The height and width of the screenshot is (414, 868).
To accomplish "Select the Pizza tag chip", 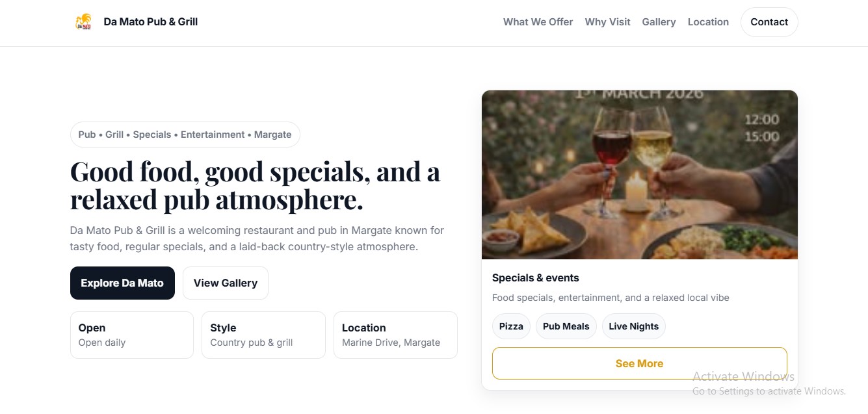I will pyautogui.click(x=511, y=326).
